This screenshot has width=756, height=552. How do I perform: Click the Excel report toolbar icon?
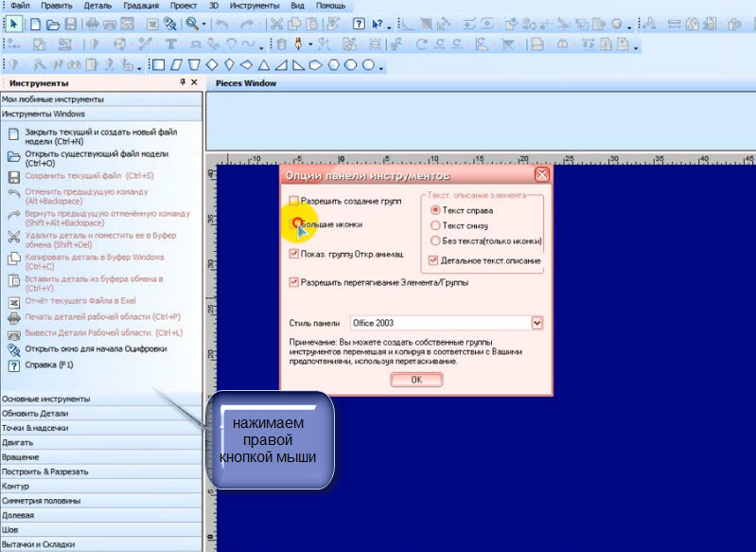(152, 24)
